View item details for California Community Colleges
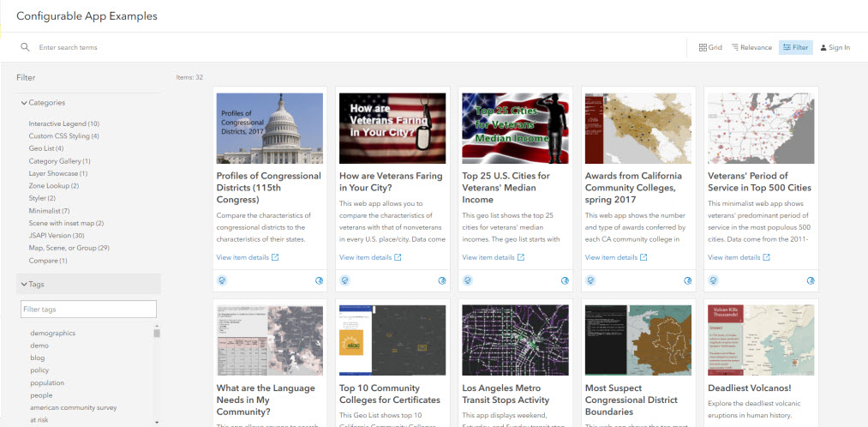Viewport: 868px width, 427px height. [611, 257]
